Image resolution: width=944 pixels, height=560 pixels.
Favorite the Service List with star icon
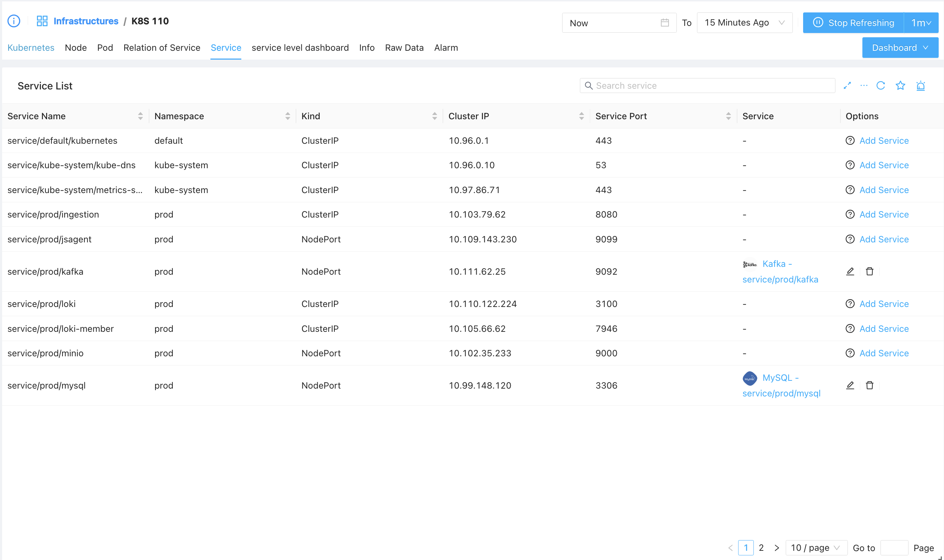[900, 86]
